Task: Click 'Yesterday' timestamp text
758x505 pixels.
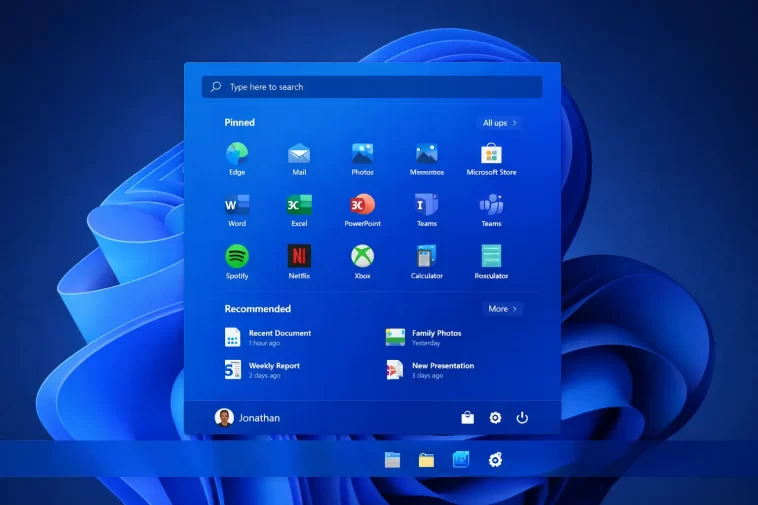Action: click(x=426, y=343)
